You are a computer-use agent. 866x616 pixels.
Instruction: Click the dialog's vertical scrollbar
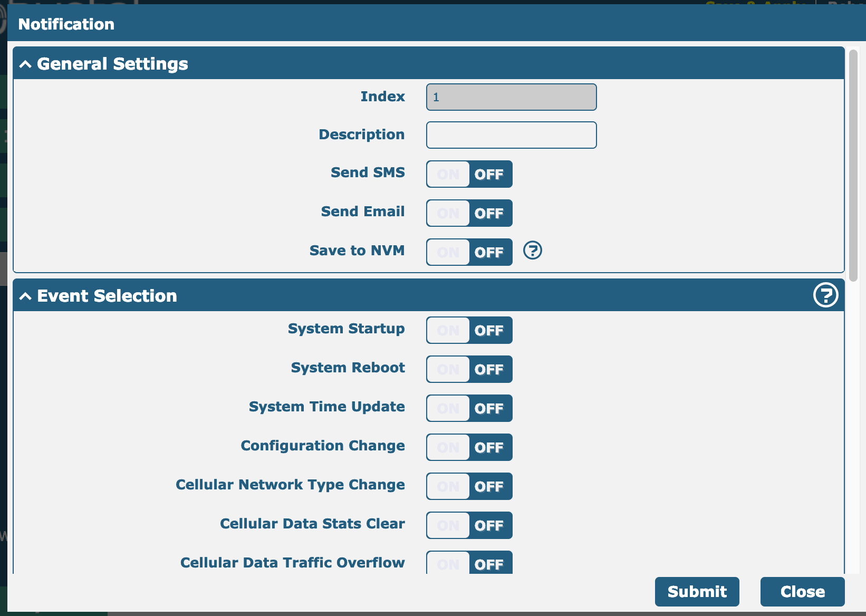853,165
